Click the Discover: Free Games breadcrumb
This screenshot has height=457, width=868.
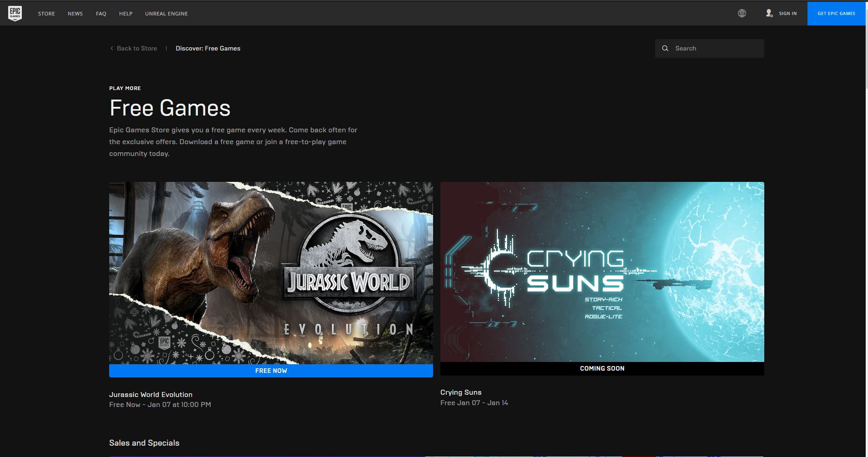coord(208,48)
